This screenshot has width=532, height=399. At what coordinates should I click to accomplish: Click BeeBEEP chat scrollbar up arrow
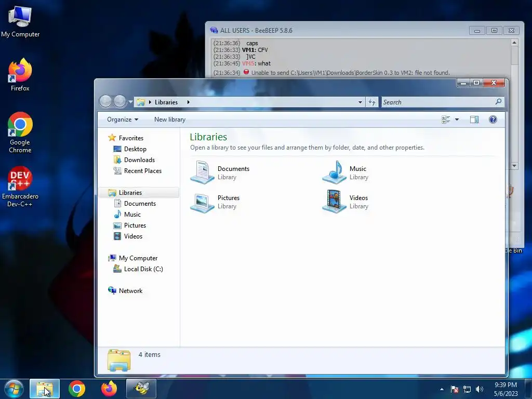(x=514, y=43)
